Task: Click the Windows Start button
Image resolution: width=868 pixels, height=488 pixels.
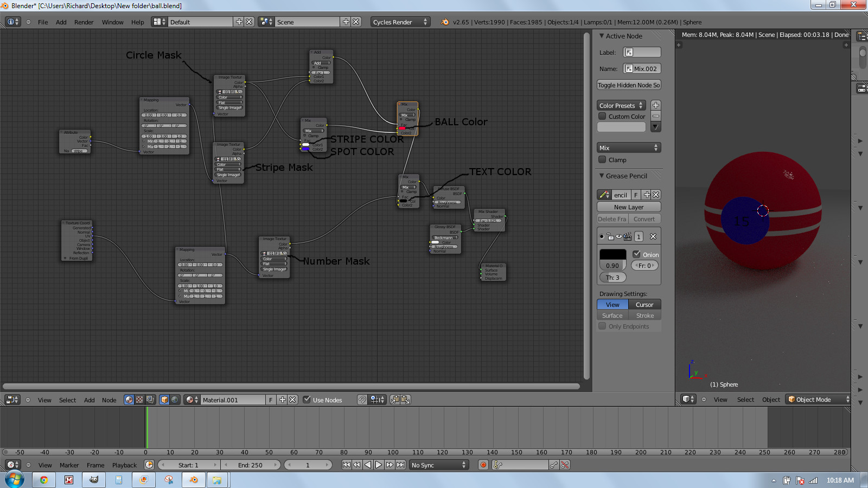Action: [15, 479]
